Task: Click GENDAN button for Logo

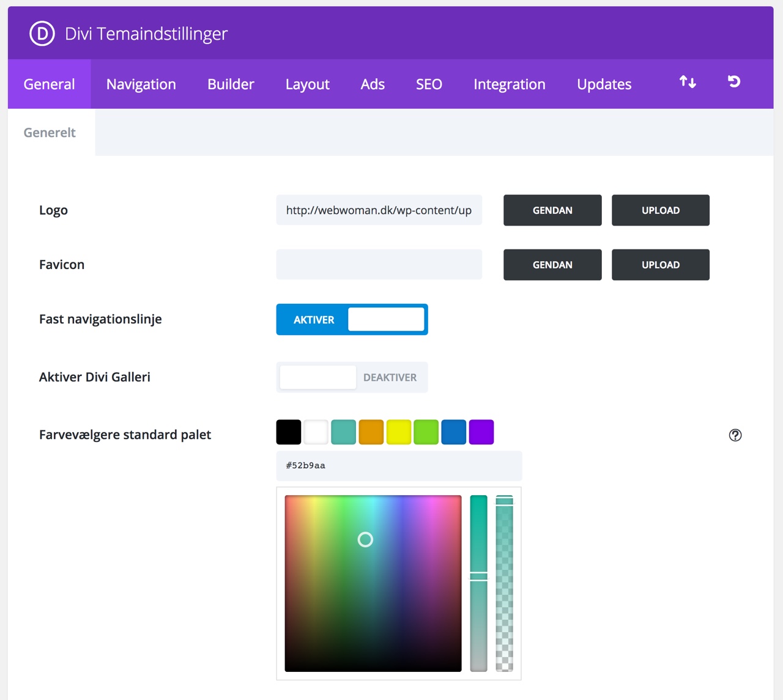Action: tap(552, 210)
